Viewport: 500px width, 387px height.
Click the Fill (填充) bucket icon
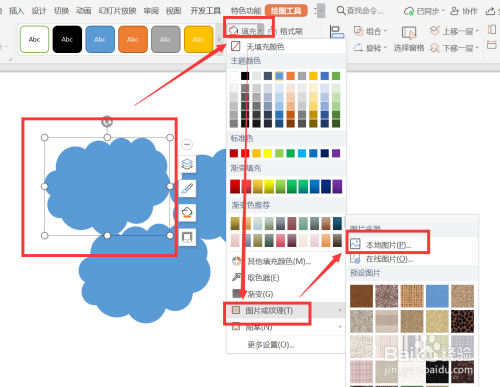pos(234,31)
